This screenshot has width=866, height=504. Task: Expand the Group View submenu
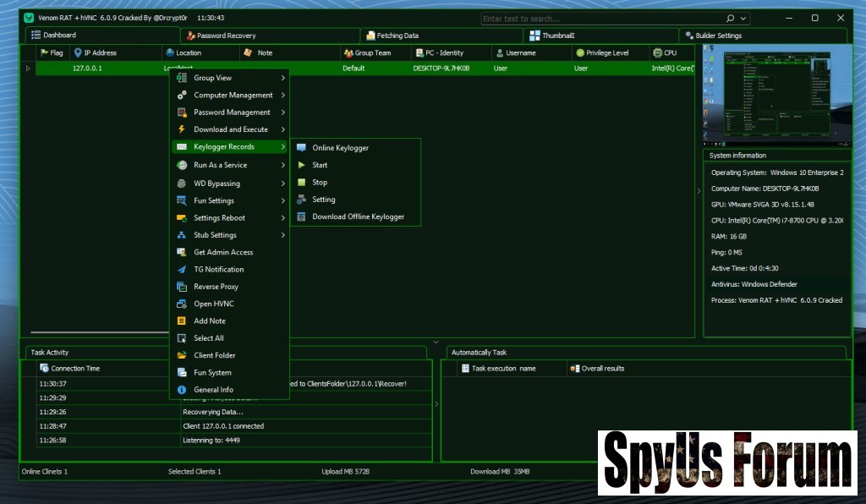click(x=282, y=78)
